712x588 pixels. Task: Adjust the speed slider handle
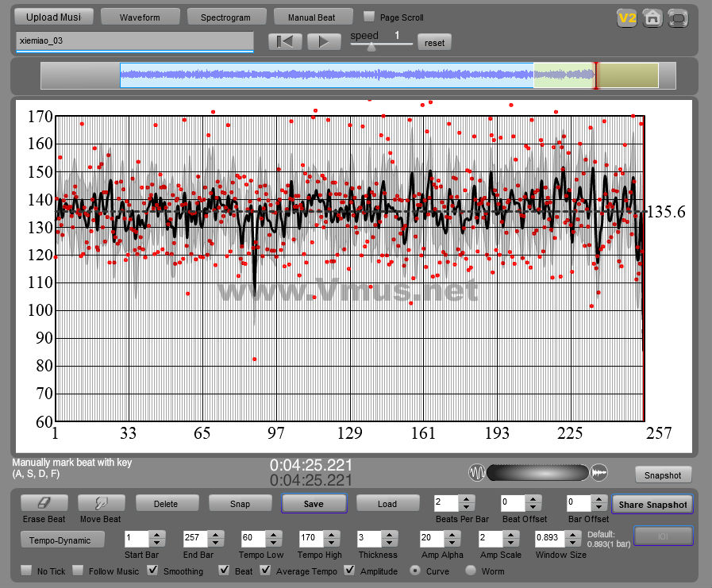(x=371, y=46)
